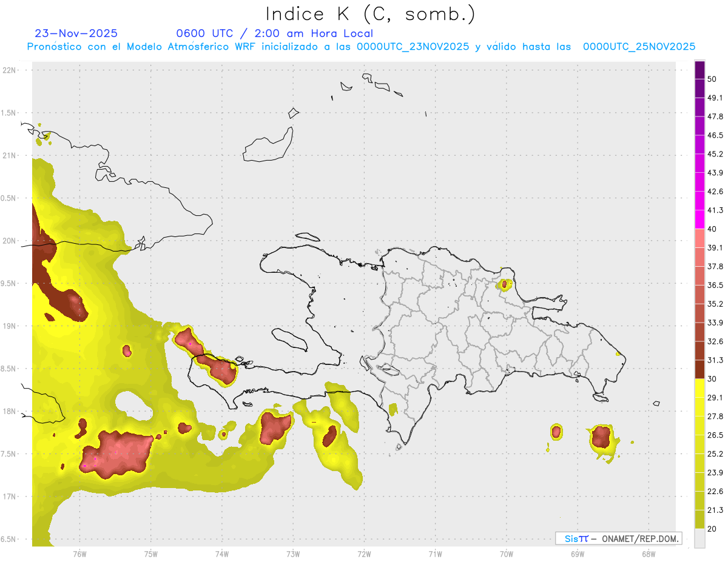
Task: Click the "18N" latitude label
Action: tap(9, 412)
